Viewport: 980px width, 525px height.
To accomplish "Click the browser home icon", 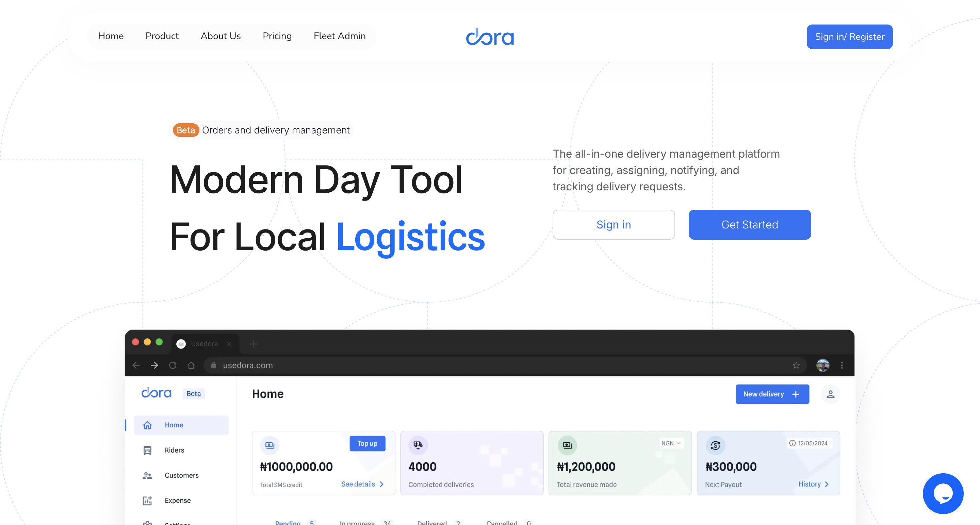I will (191, 365).
